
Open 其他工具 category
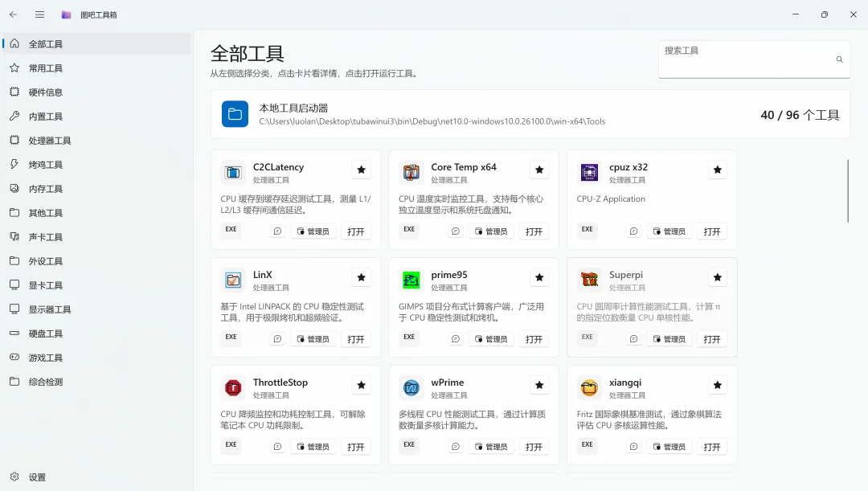coord(97,213)
